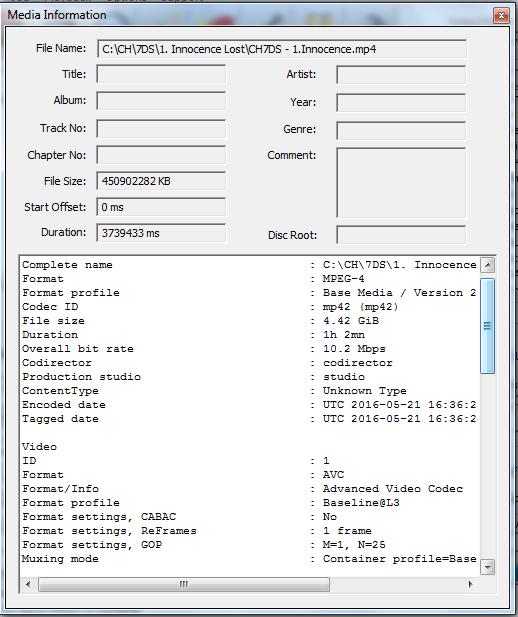The image size is (518, 617).
Task: Click the vertical scrollbar thumb
Action: coord(487,325)
